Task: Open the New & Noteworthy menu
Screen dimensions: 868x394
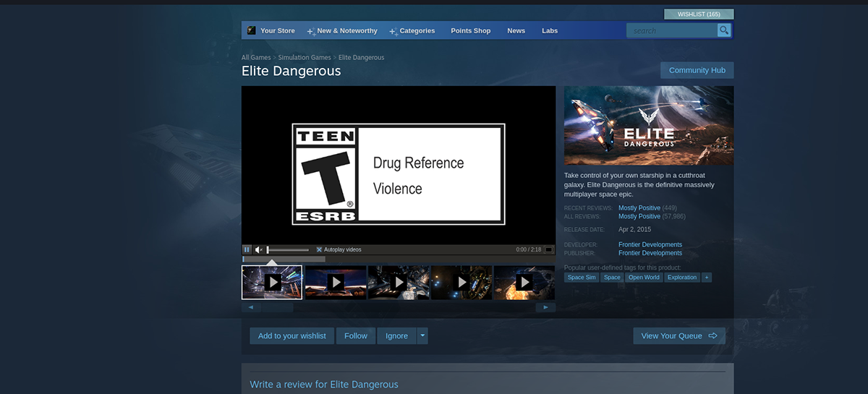Action: click(x=347, y=30)
